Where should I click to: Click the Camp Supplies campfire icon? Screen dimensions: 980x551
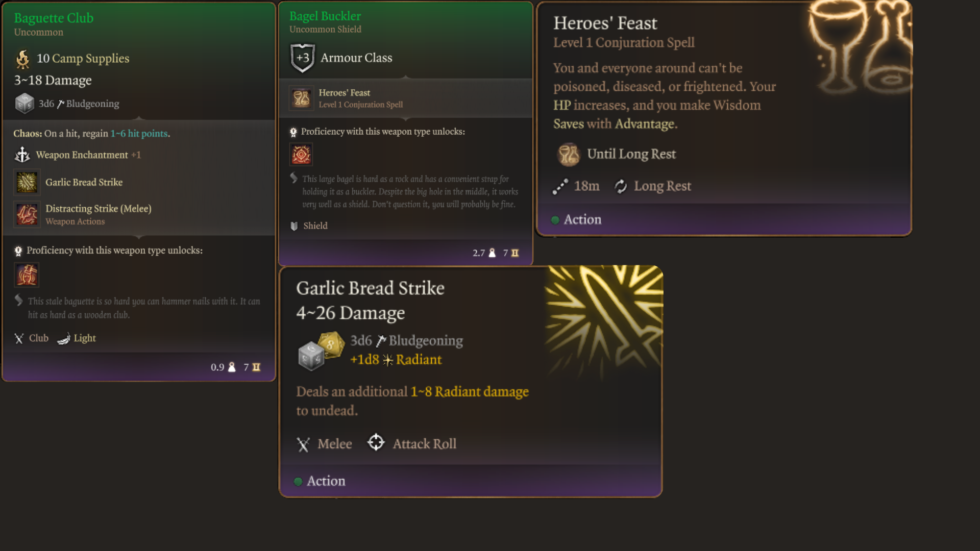coord(23,59)
